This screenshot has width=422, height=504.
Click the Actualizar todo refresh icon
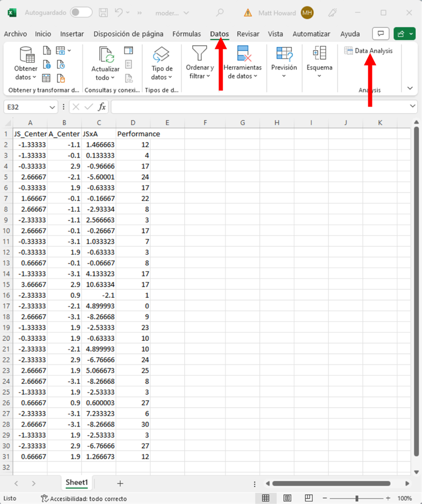pyautogui.click(x=105, y=55)
